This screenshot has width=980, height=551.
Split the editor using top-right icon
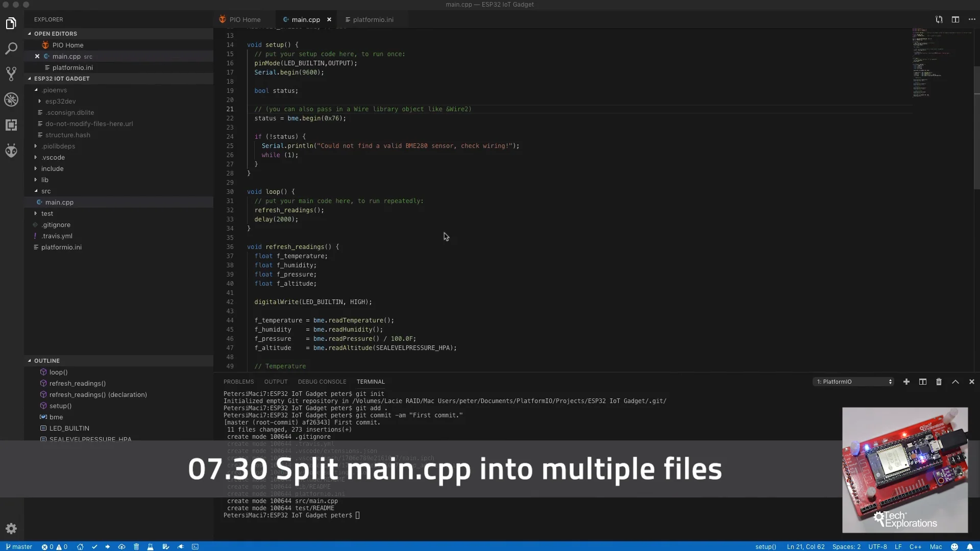coord(955,19)
